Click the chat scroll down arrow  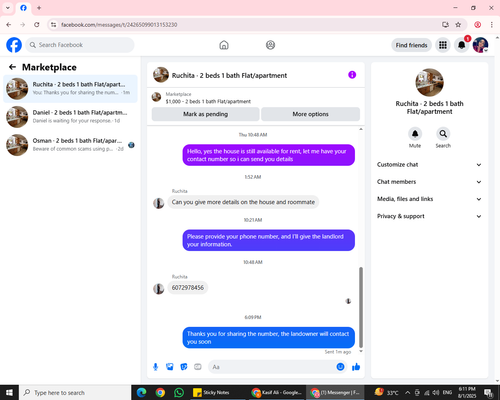361,351
